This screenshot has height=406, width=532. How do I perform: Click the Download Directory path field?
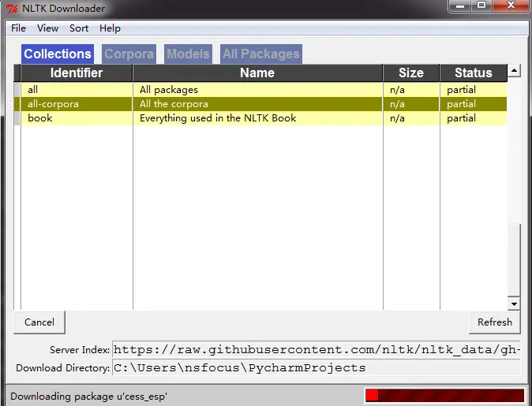316,367
